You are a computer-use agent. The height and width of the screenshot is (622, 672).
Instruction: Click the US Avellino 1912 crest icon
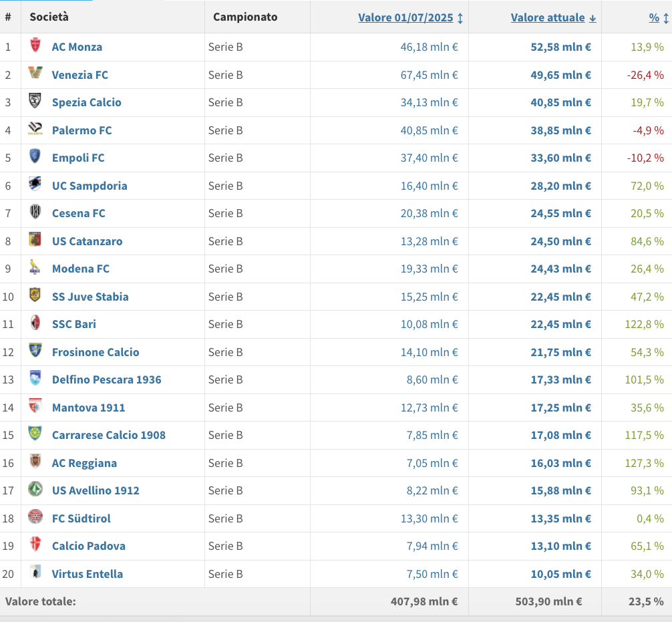tap(35, 490)
